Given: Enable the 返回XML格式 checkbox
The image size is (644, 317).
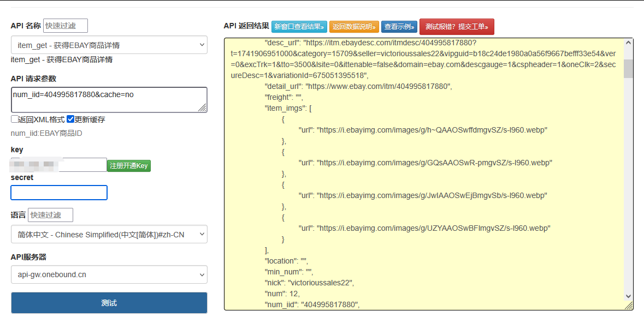Looking at the screenshot, I should coord(13,119).
